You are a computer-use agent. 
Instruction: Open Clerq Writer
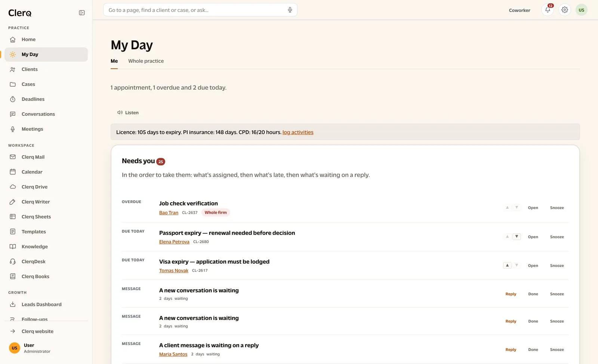46,202
